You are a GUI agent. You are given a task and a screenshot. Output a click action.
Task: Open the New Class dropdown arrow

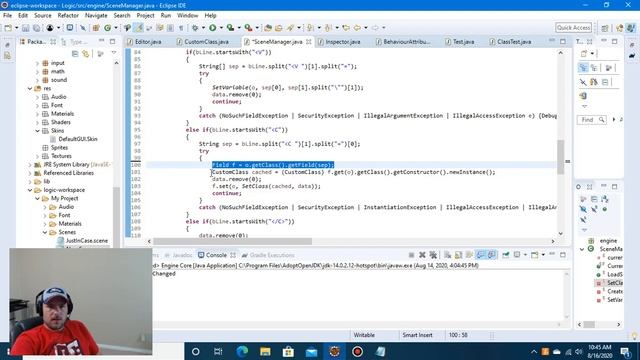(116, 28)
